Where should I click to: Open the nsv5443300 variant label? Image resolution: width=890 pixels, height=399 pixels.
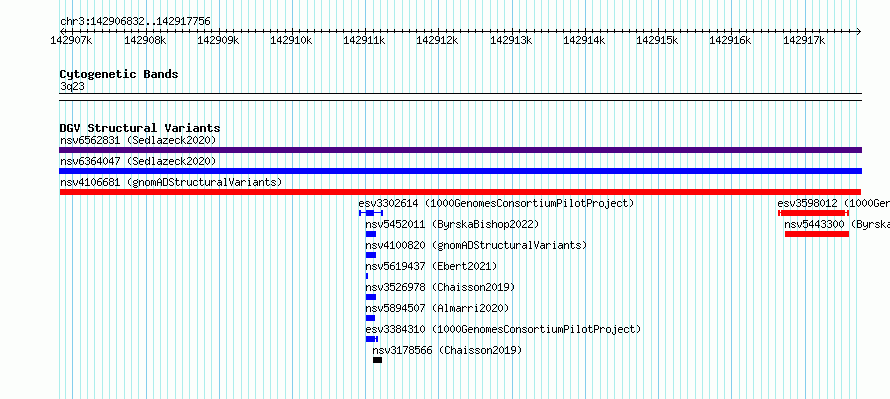[x=837, y=224]
